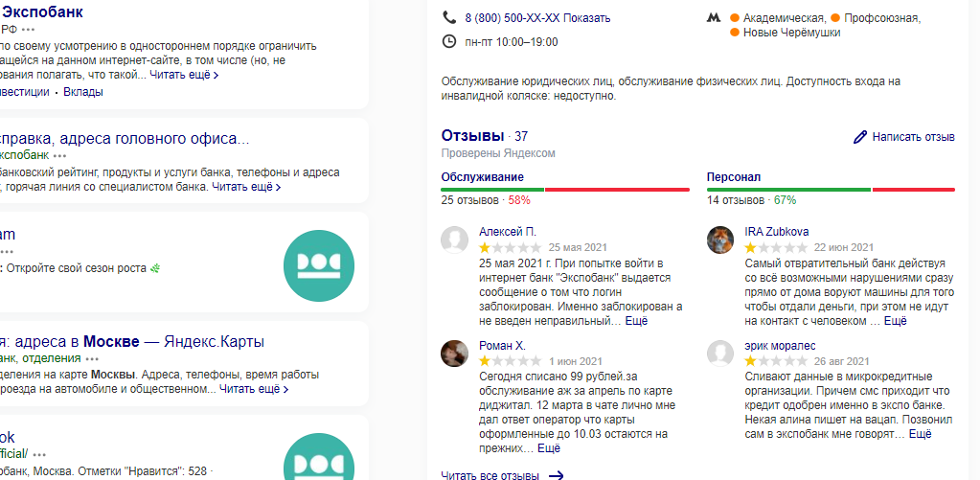This screenshot has height=480, width=980.
Task: Click the 14 отзывов count
Action: click(736, 200)
